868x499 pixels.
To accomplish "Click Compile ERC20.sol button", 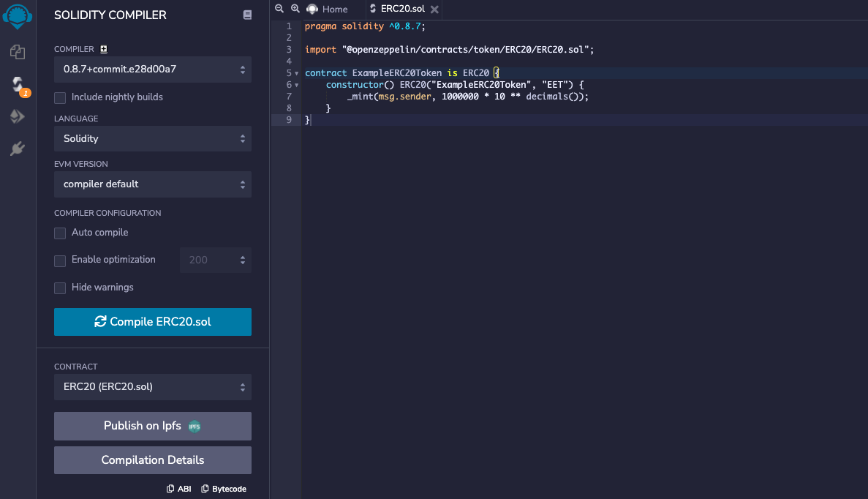I will [153, 322].
